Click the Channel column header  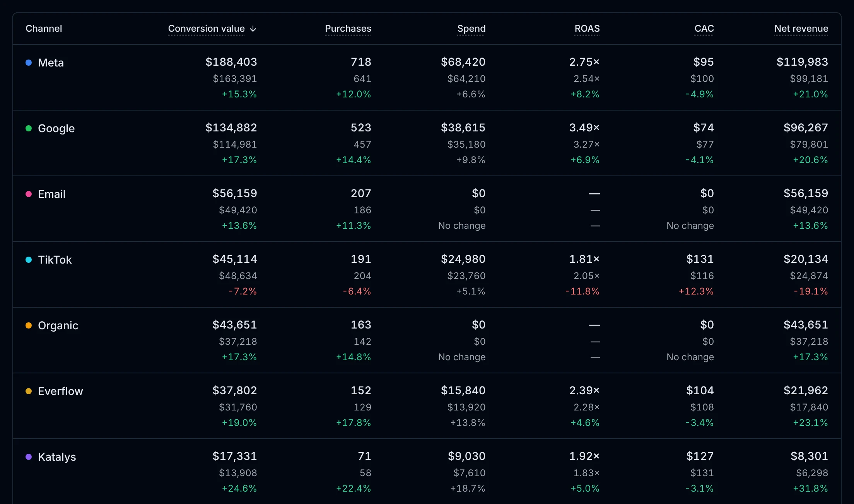[44, 29]
